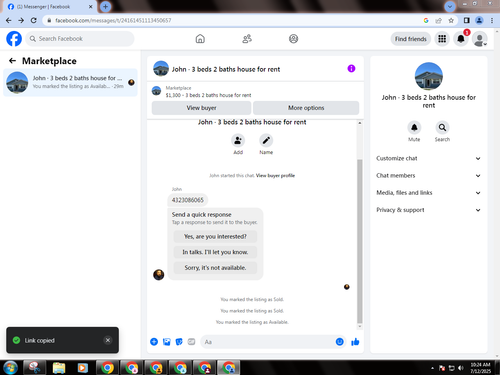Open a new browser tab
Image resolution: width=500 pixels, height=375 pixels.
coord(105,6)
